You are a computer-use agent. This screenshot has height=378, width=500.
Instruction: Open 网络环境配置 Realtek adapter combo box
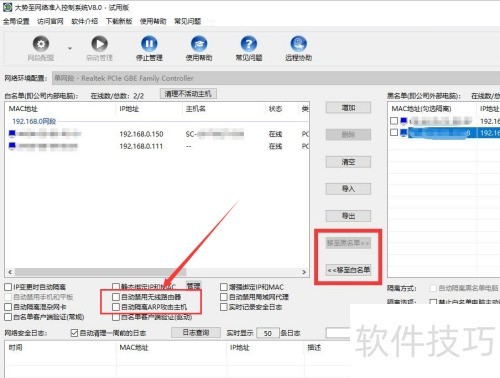(276, 78)
